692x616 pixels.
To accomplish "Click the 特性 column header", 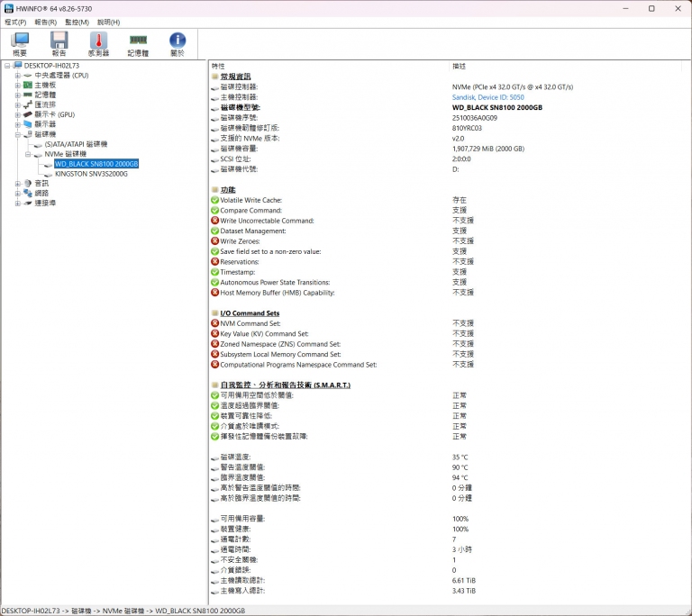I will (x=218, y=66).
